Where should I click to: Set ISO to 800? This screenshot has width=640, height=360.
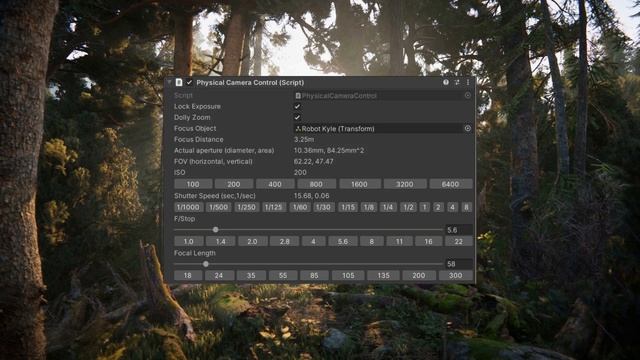point(316,184)
